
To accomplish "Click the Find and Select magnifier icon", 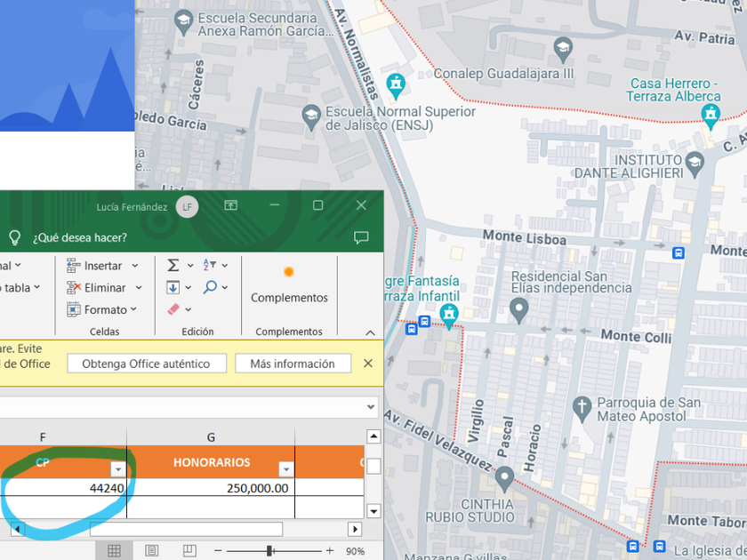I will pyautogui.click(x=210, y=287).
